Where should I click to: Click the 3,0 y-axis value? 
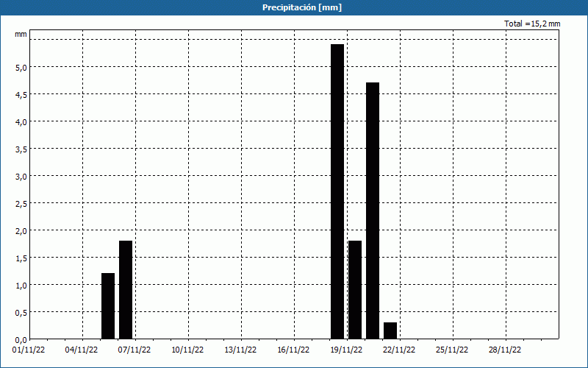(x=21, y=177)
